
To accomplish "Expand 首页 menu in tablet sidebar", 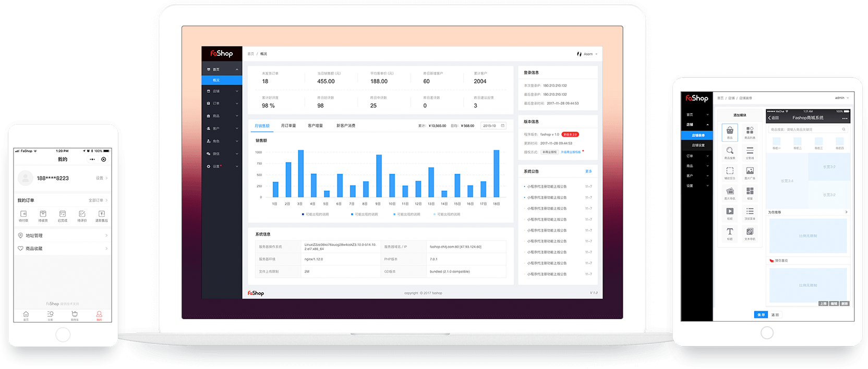I will tap(697, 115).
